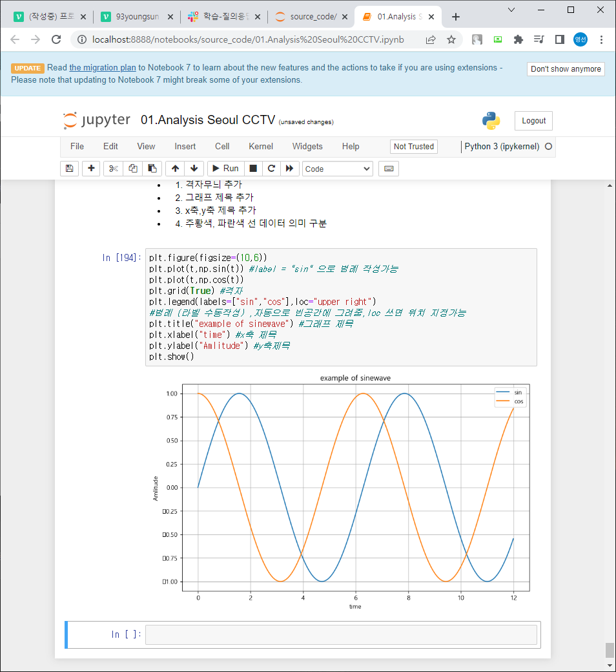616x672 pixels.
Task: Click the plot title example of sinewave
Action: 355,378
